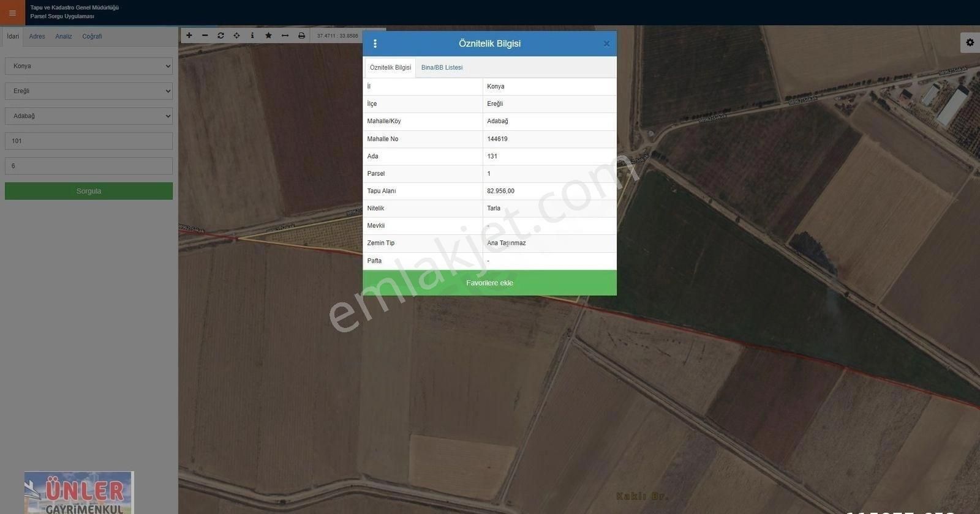Click the refresh map icon
The image size is (980, 514).
pyautogui.click(x=221, y=35)
